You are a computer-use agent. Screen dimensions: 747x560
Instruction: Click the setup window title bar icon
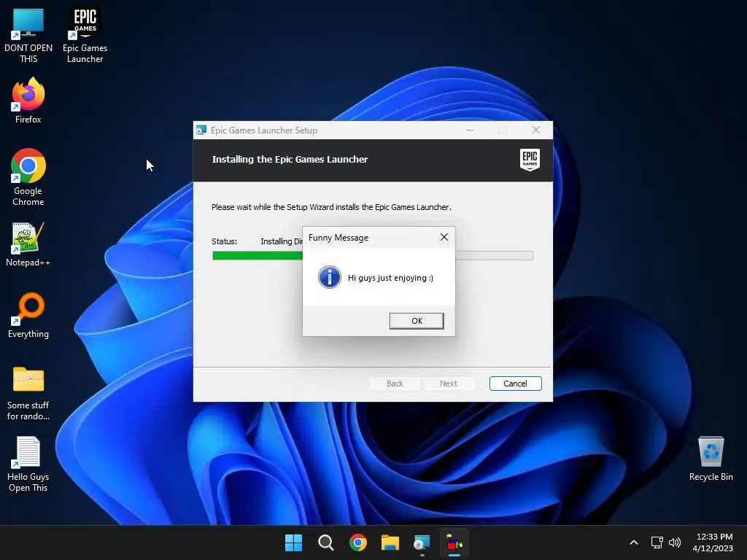[201, 130]
